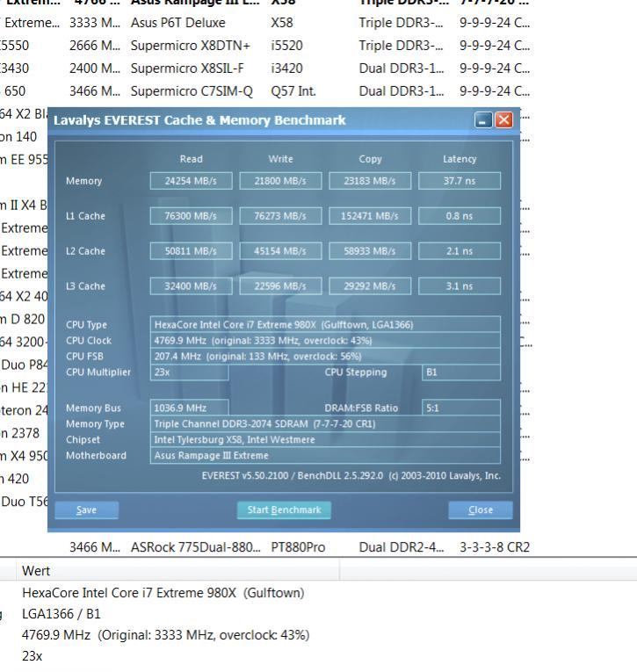Screen dimensions: 637x672
Task: Select L2 Cache Write value 45154 MB/s
Action: (280, 251)
